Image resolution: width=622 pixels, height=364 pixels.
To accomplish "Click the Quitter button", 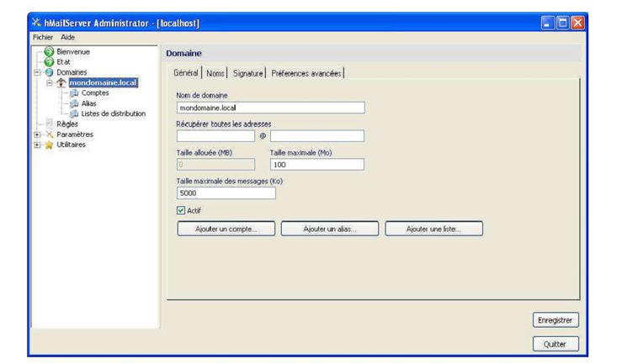I will point(556,344).
